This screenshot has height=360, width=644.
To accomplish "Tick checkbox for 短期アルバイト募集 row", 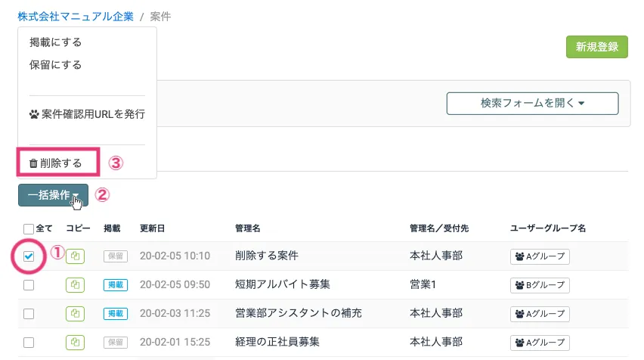I will [x=29, y=285].
